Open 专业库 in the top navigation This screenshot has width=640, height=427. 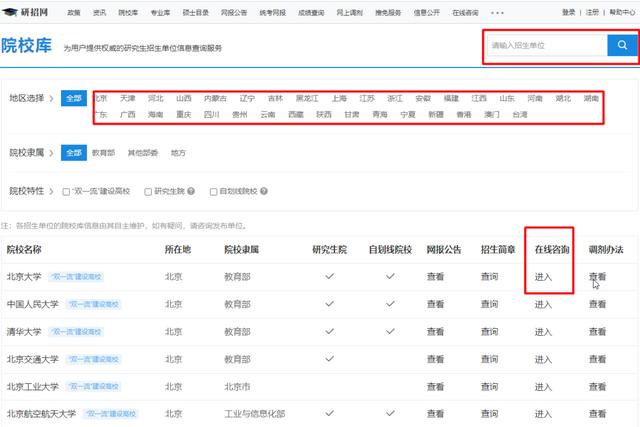(160, 13)
